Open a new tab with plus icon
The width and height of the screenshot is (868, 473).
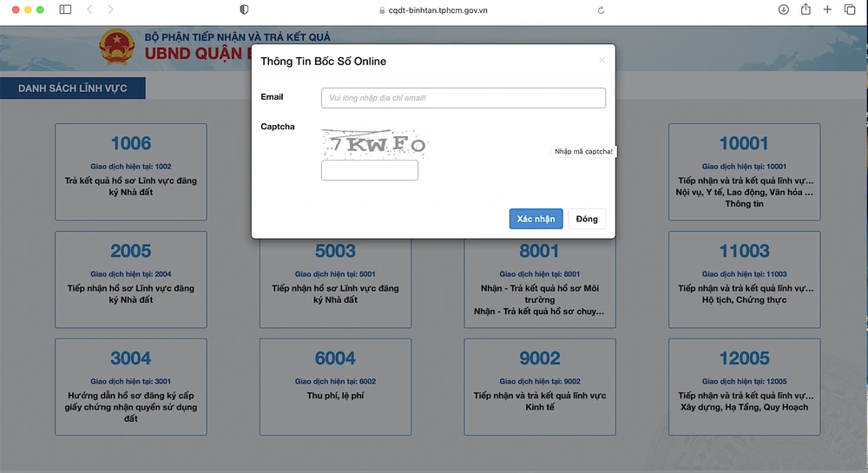827,10
